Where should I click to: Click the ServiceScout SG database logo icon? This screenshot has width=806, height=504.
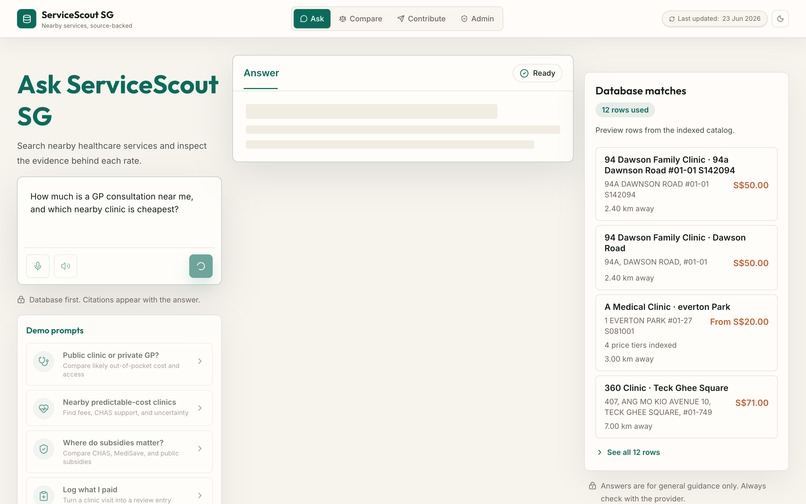(x=27, y=19)
